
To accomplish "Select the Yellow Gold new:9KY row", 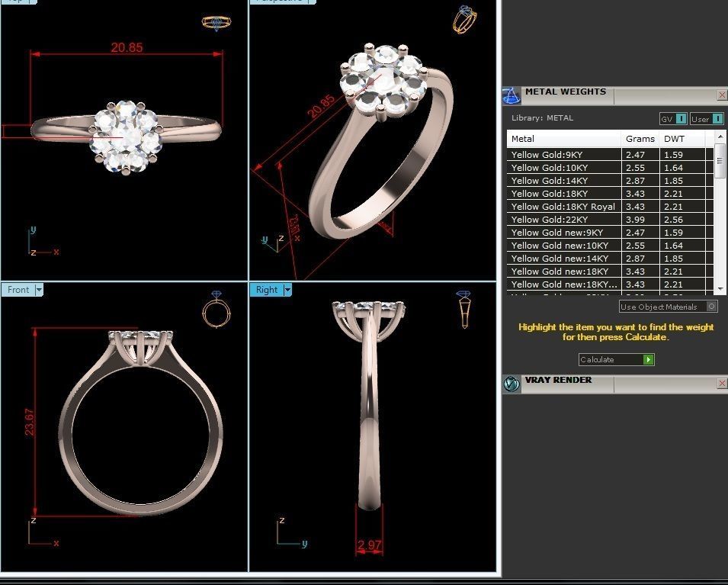I will coord(610,233).
